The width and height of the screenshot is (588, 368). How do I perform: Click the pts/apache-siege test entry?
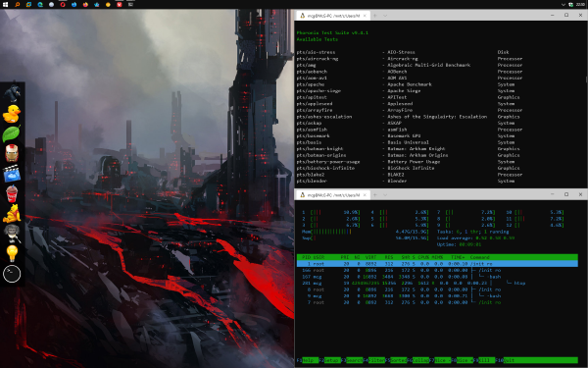click(318, 91)
